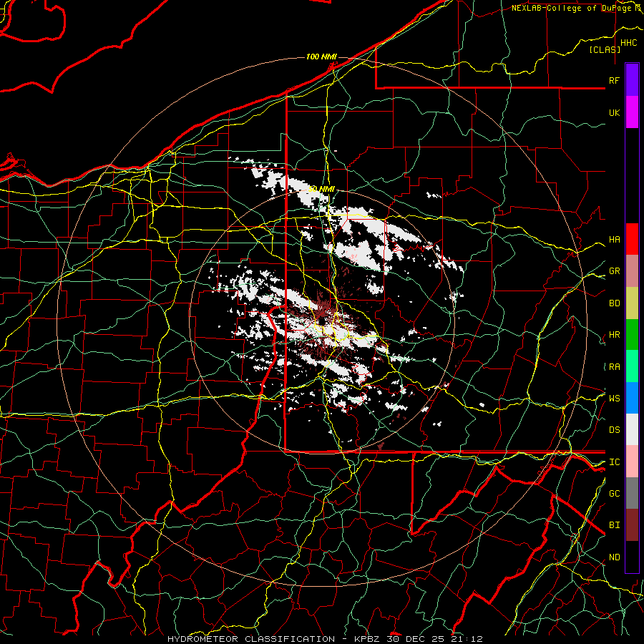The image size is (644, 644).
Task: Click the HA red color swatch
Action: pyautogui.click(x=632, y=239)
